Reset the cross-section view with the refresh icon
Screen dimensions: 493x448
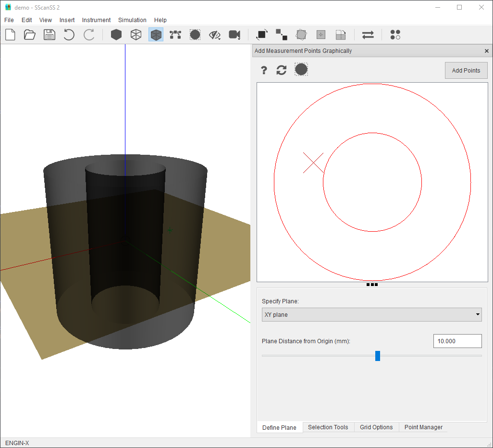[x=282, y=71]
